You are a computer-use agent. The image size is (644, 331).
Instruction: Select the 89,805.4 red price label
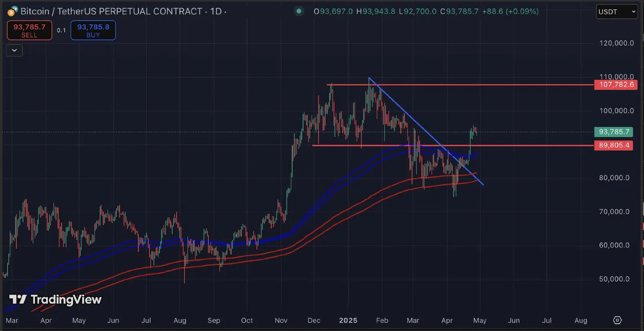pyautogui.click(x=614, y=145)
